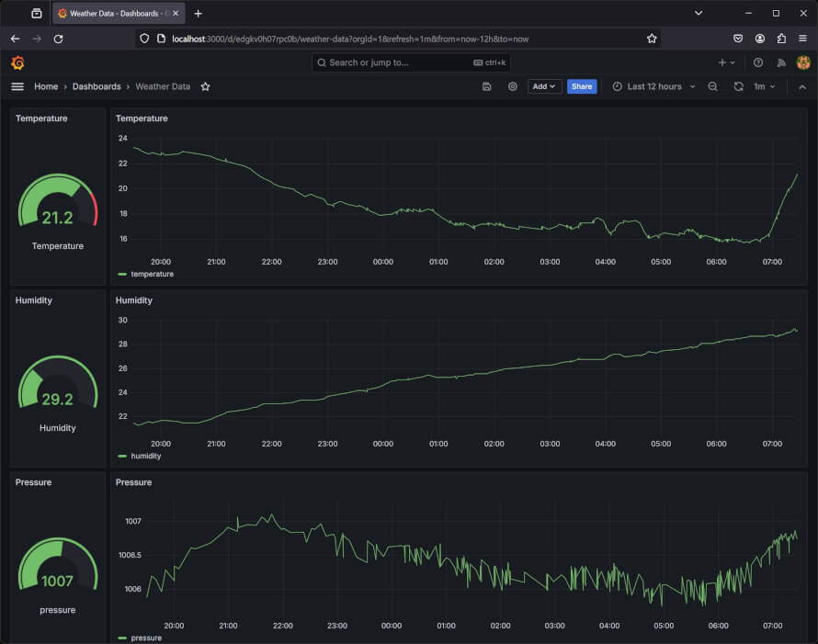Open the plus new-item menu
The width and height of the screenshot is (818, 644).
(726, 62)
